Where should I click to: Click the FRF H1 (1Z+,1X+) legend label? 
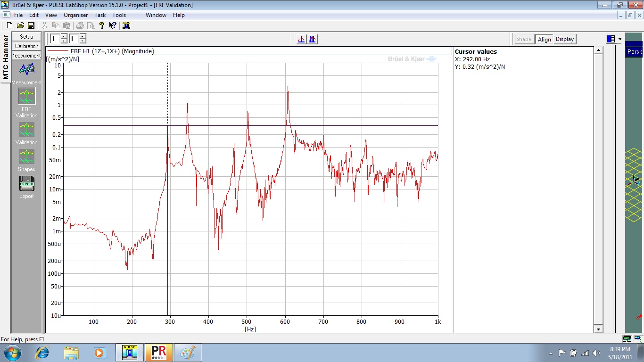[x=112, y=51]
